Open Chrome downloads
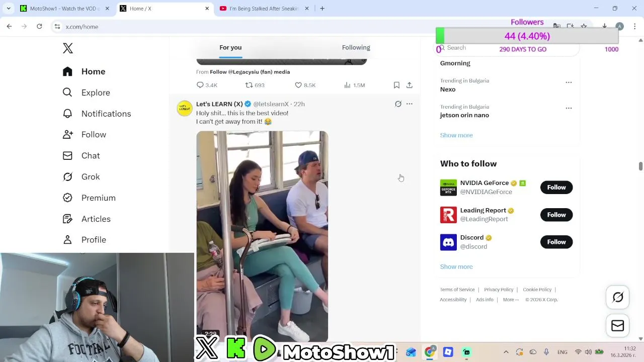Image resolution: width=644 pixels, height=362 pixels. (605, 27)
